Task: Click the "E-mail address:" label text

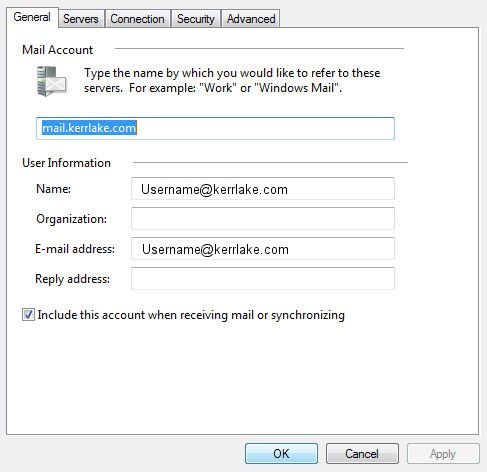Action: point(75,249)
